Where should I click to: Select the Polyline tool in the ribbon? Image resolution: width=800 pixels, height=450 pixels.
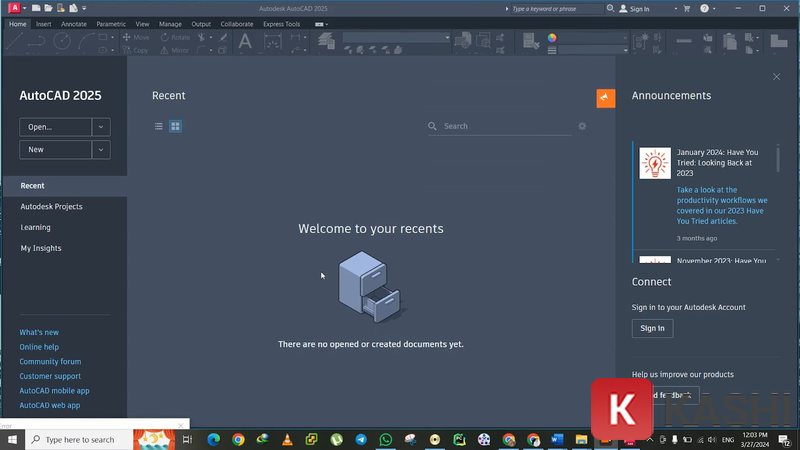coord(37,41)
